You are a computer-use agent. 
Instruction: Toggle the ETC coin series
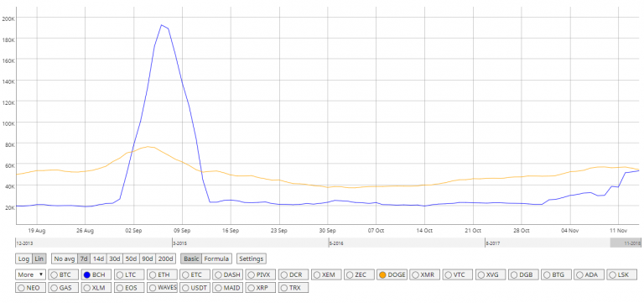click(195, 275)
